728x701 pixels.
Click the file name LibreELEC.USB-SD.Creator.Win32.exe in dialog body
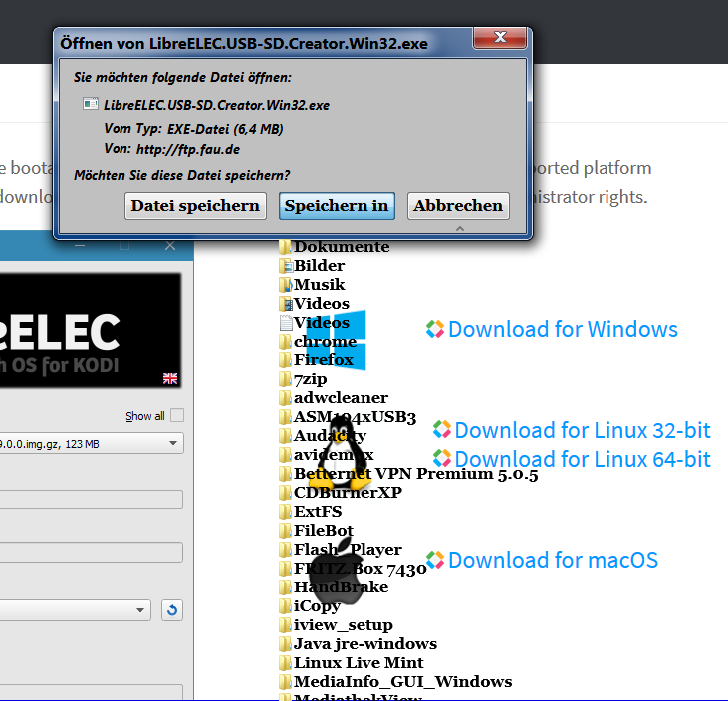tap(216, 105)
